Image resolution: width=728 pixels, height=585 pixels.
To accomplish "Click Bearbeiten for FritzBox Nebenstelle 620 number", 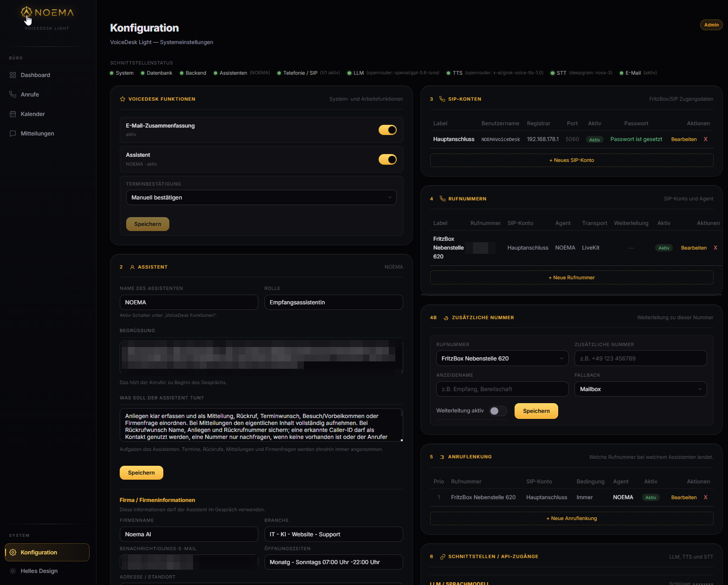I will [x=694, y=248].
